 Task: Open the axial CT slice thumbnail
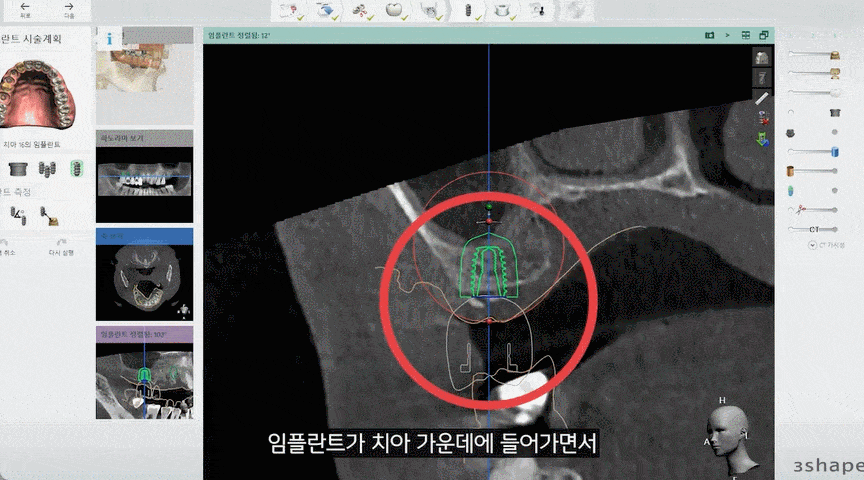pyautogui.click(x=145, y=283)
